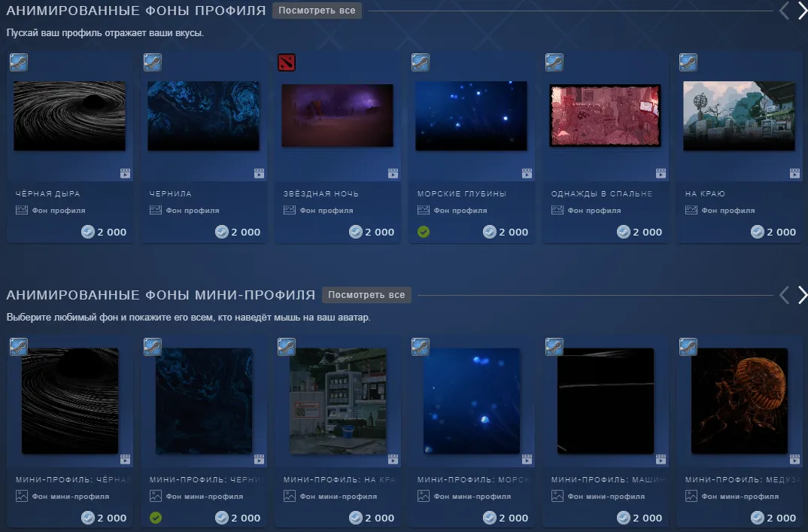Open Однажды в спальне title link
This screenshot has height=532, width=808.
pos(602,194)
